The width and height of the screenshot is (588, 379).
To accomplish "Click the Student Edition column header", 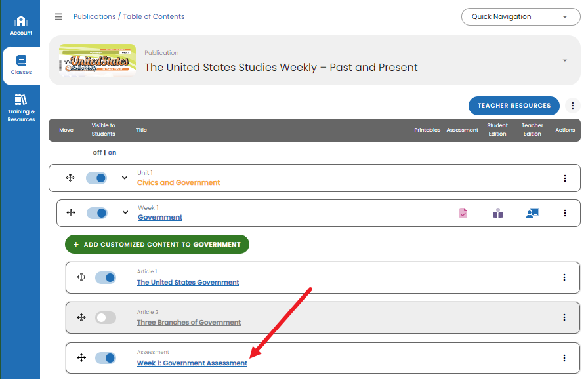I will coord(497,130).
